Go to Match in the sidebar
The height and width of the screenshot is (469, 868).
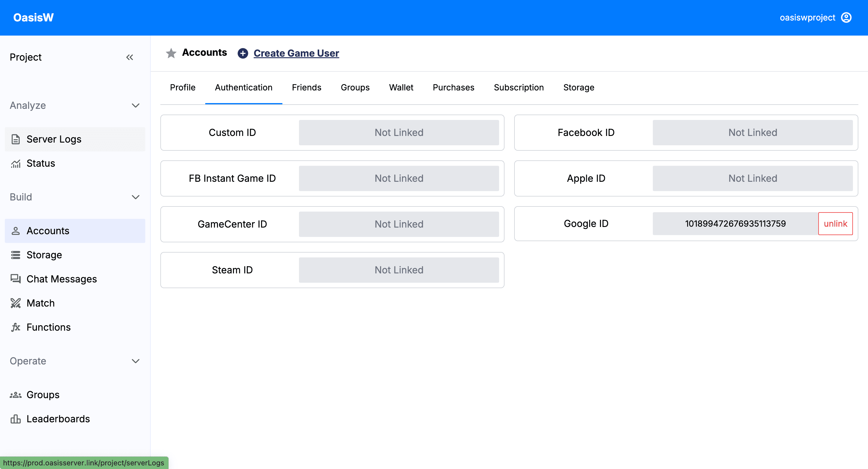click(75, 303)
